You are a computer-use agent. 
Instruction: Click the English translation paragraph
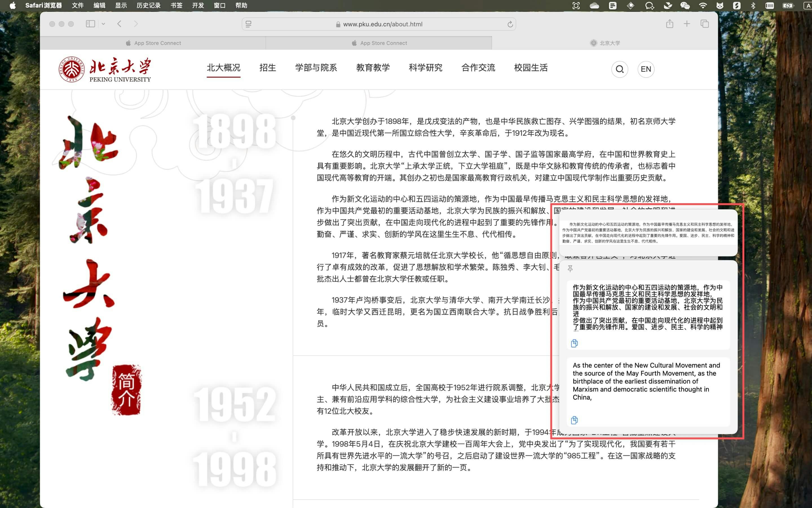(646, 381)
